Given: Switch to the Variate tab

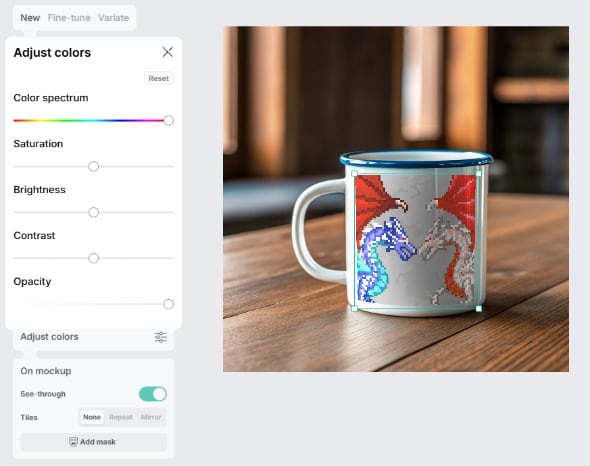Looking at the screenshot, I should click(114, 18).
